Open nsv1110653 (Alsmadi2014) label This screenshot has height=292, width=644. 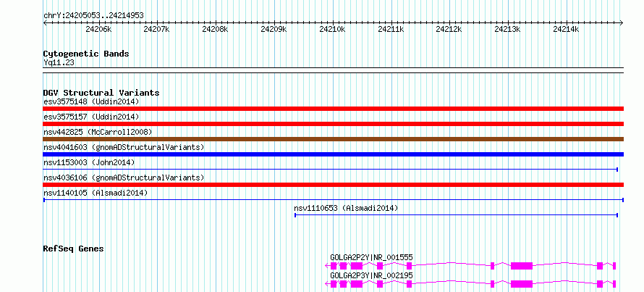point(346,208)
